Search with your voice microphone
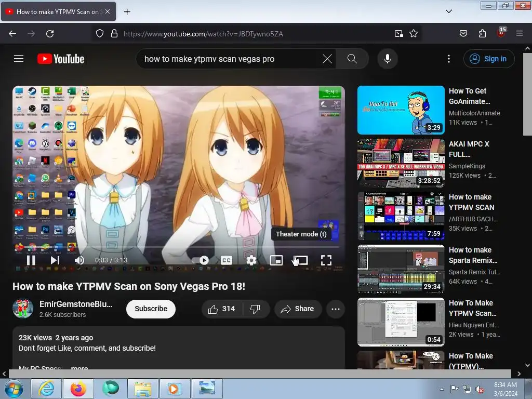532x399 pixels. point(388,59)
